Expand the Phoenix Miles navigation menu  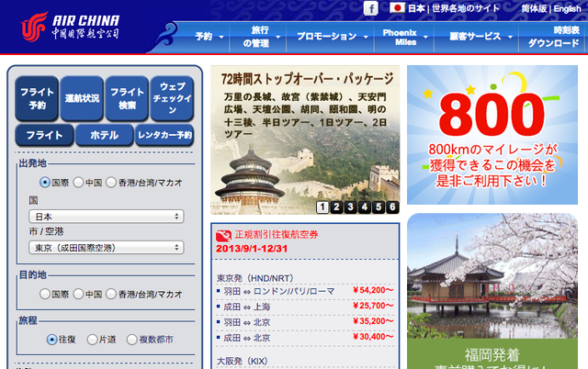(x=404, y=37)
